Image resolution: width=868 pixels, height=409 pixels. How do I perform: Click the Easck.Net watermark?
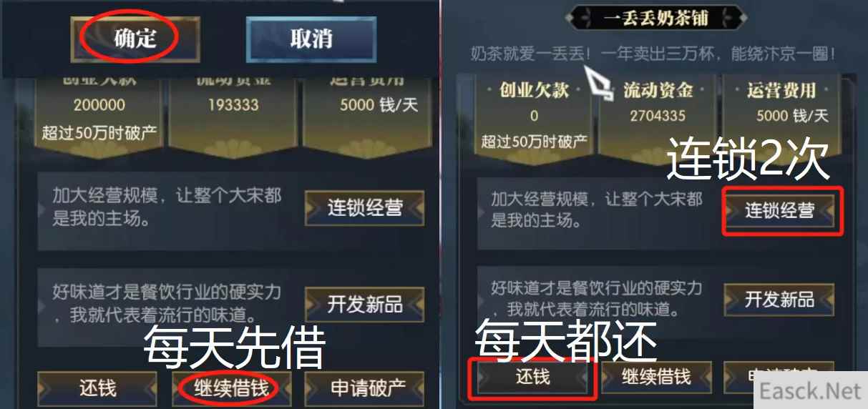pyautogui.click(x=810, y=391)
